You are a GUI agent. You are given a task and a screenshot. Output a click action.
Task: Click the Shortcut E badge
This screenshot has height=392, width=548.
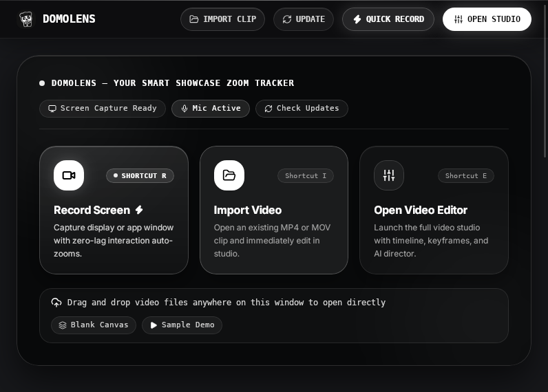point(466,175)
